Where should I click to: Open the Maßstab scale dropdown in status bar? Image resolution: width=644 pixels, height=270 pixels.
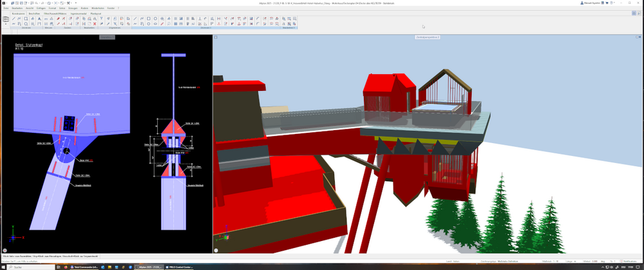[556, 261]
